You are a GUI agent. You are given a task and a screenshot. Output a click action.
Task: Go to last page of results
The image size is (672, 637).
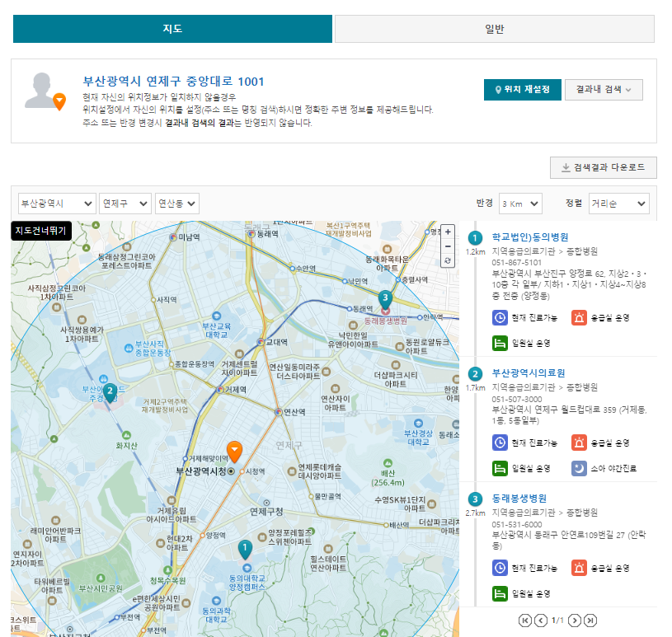pos(590,621)
